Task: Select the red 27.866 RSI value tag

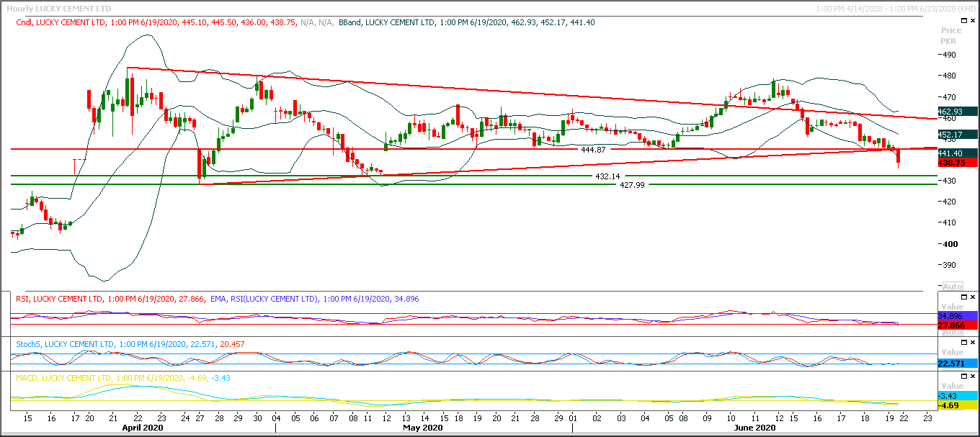Action: click(958, 325)
